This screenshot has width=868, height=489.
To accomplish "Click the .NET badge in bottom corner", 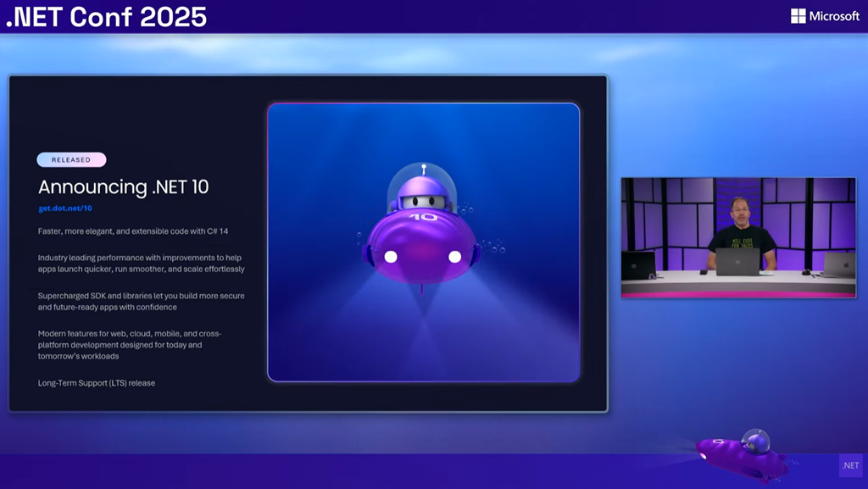I will point(851,465).
